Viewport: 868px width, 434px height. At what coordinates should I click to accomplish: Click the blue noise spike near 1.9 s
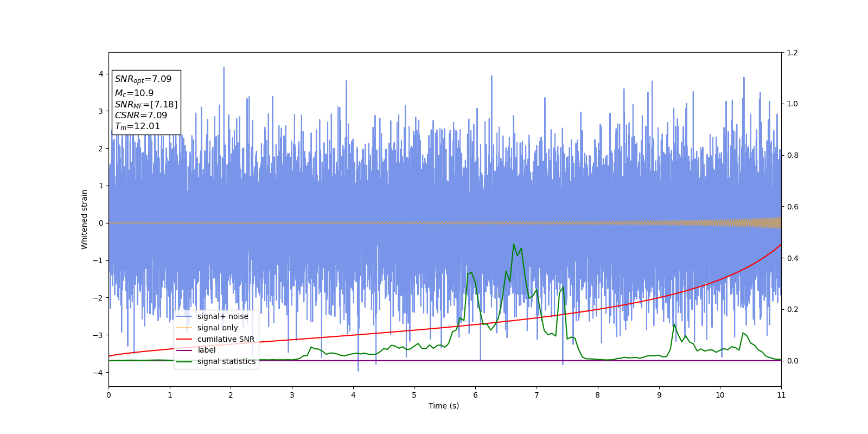point(224,68)
